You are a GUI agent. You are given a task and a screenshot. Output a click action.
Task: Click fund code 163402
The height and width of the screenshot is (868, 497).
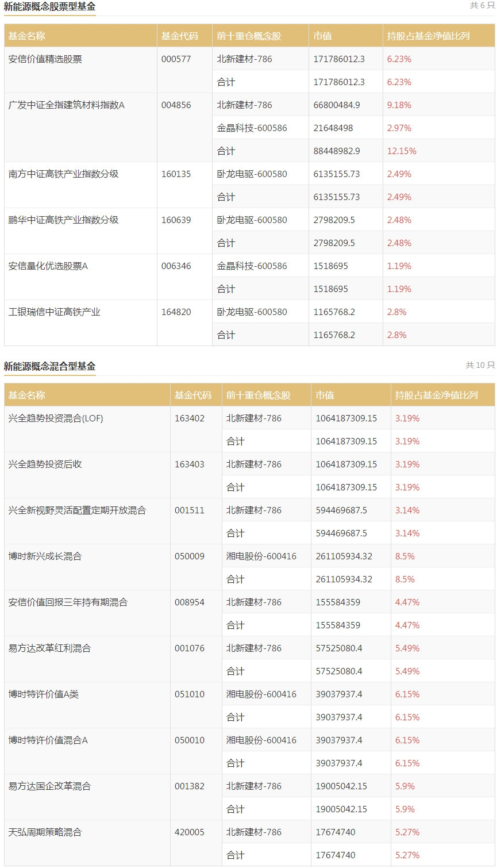pyautogui.click(x=190, y=418)
